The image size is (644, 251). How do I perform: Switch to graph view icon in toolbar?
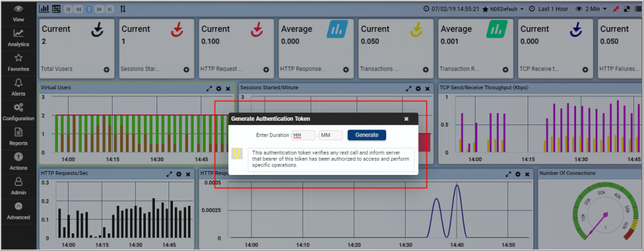pyautogui.click(x=44, y=9)
